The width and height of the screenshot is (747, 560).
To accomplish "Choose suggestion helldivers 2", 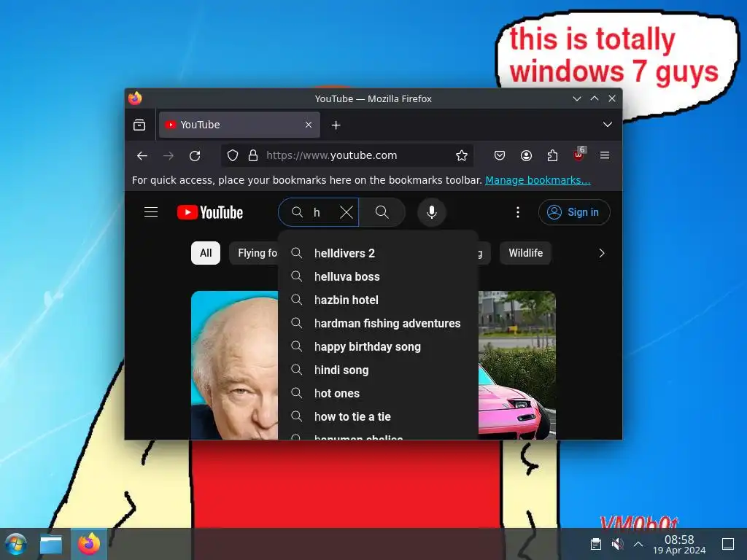I will [x=378, y=253].
